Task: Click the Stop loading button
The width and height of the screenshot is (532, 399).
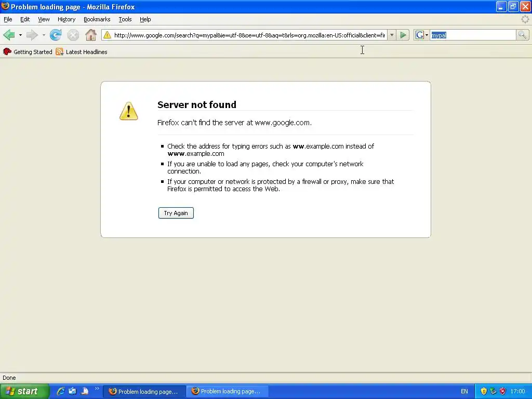Action: click(x=73, y=35)
